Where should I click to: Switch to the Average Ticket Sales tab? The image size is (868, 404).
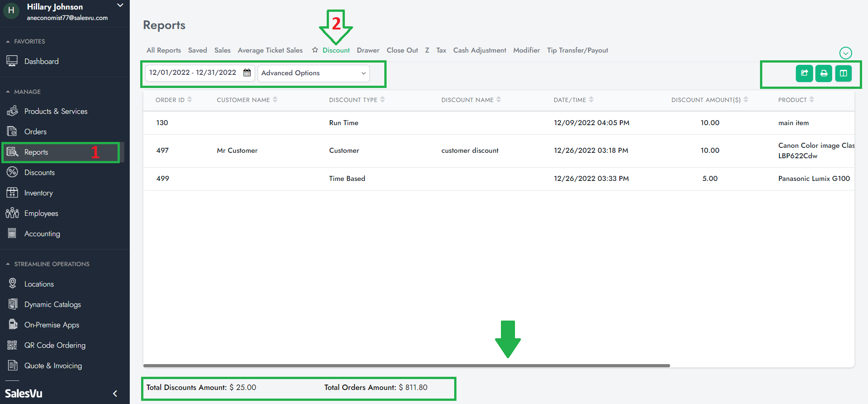(270, 50)
